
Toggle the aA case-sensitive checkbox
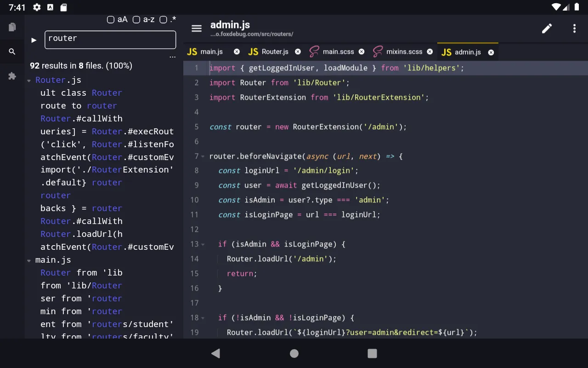[110, 20]
